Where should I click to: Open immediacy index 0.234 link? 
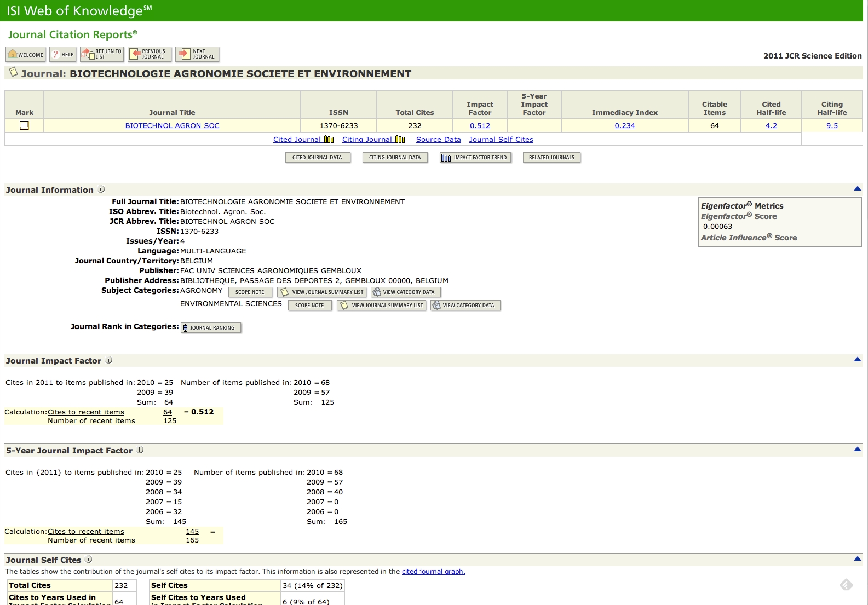coord(624,126)
